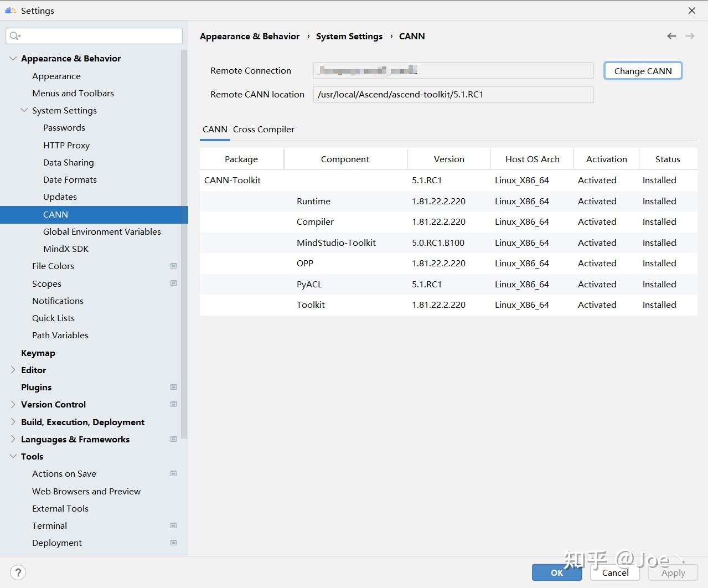Click the back navigation arrow icon
This screenshot has width=708, height=588.
[671, 36]
